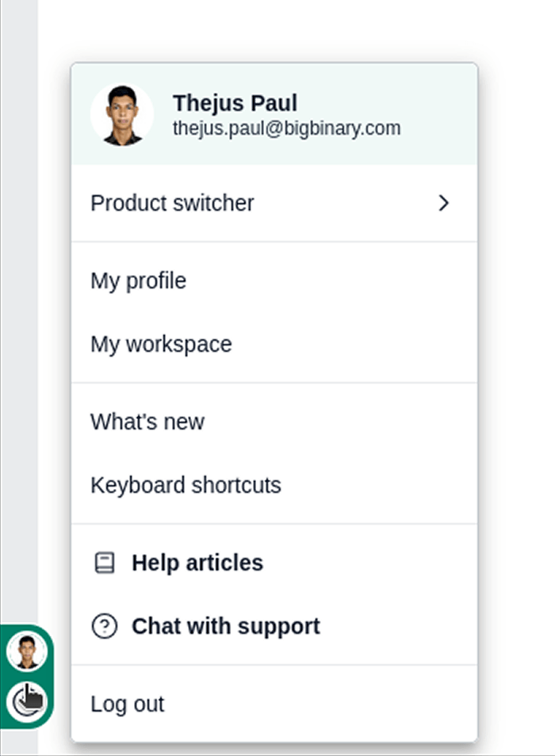Start Chat with support
The width and height of the screenshot is (555, 756).
pos(225,627)
